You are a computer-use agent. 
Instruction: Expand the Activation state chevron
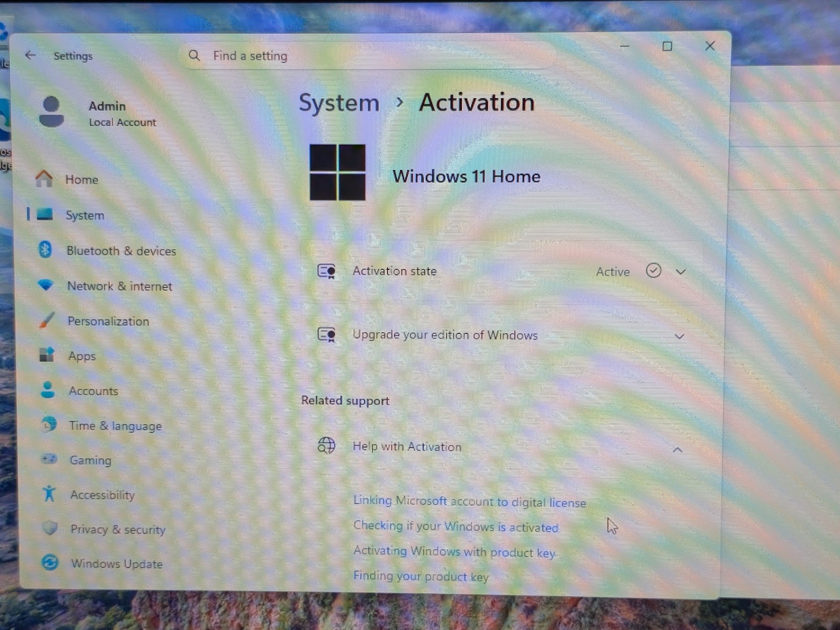(x=681, y=272)
